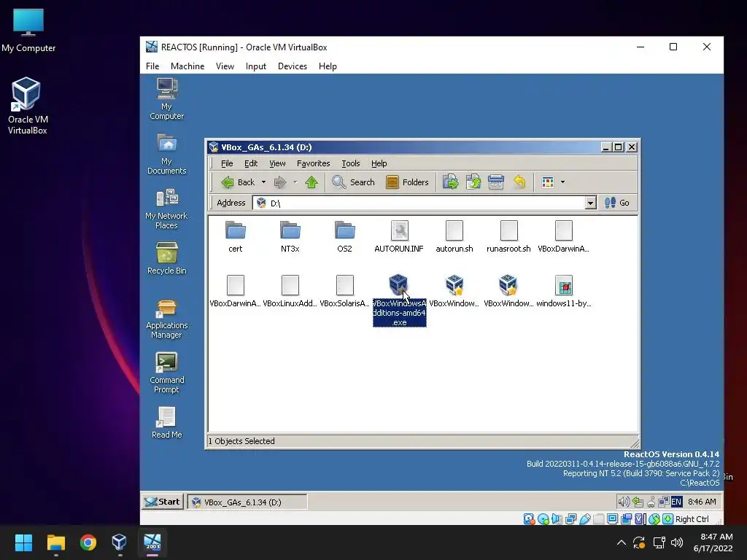747x560 pixels.
Task: Click the Windows host My Computer icon
Action: pos(28,30)
